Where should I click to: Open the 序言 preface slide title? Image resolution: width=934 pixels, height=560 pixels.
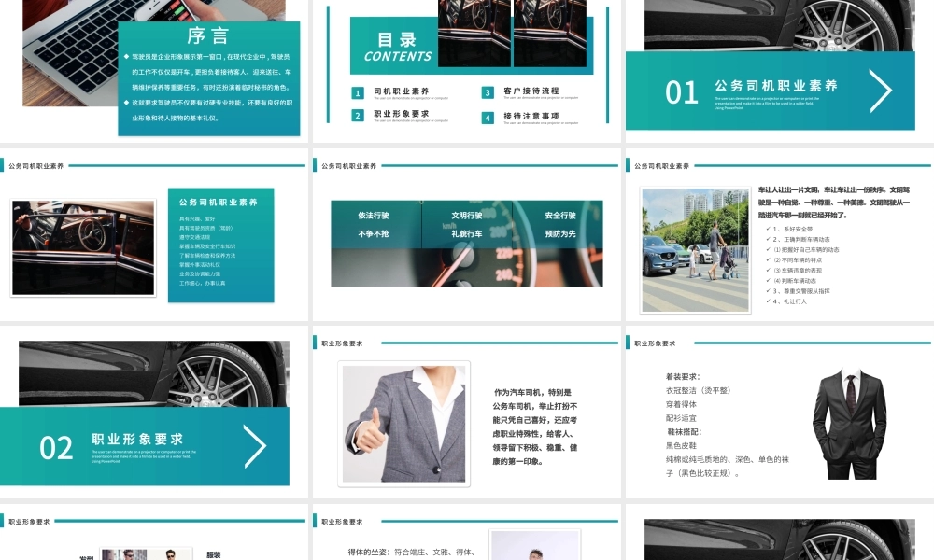pos(207,36)
